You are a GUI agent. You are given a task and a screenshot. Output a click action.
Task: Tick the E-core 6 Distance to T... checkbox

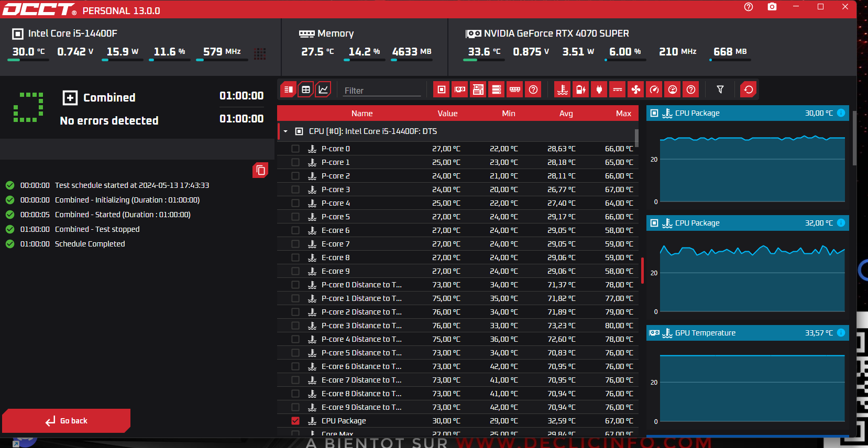pyautogui.click(x=295, y=366)
